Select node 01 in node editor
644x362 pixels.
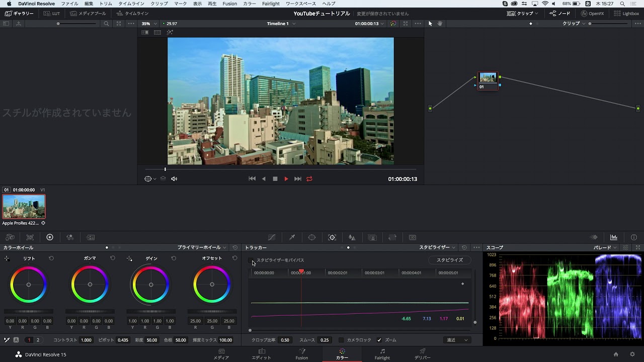coord(488,80)
